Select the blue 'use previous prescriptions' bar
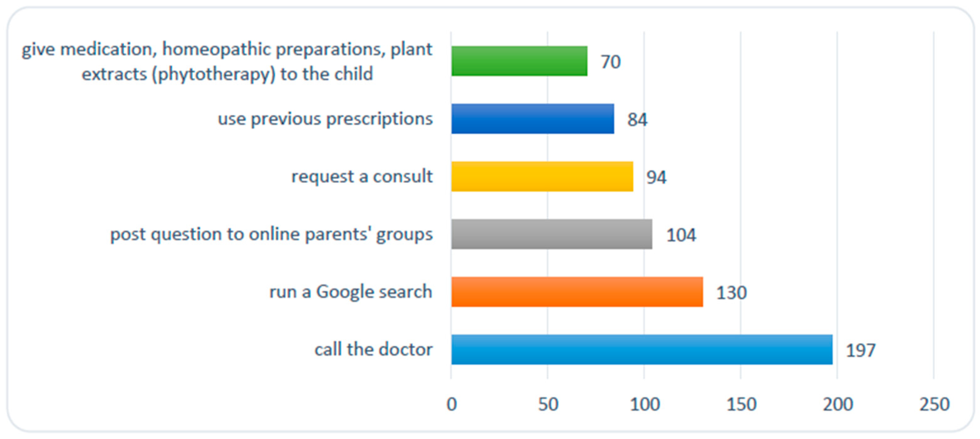The image size is (980, 439). [x=532, y=119]
